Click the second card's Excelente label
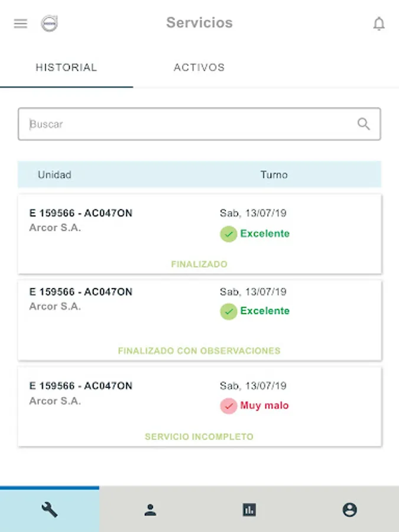The height and width of the screenshot is (532, 399). [x=265, y=311]
